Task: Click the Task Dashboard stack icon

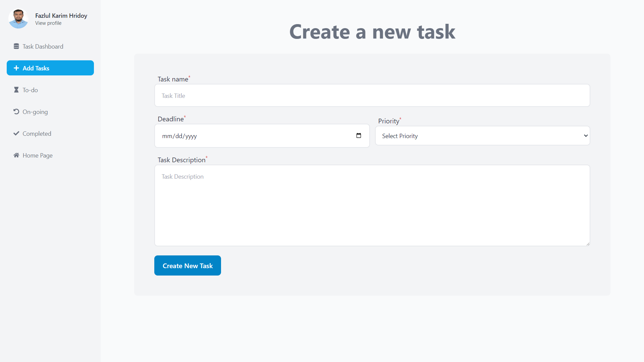Action: (17, 46)
